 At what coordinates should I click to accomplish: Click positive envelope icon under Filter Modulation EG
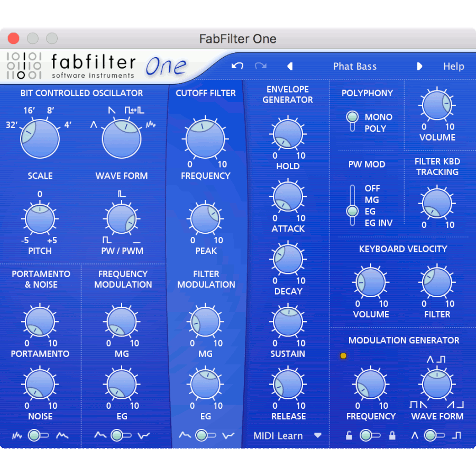185,435
